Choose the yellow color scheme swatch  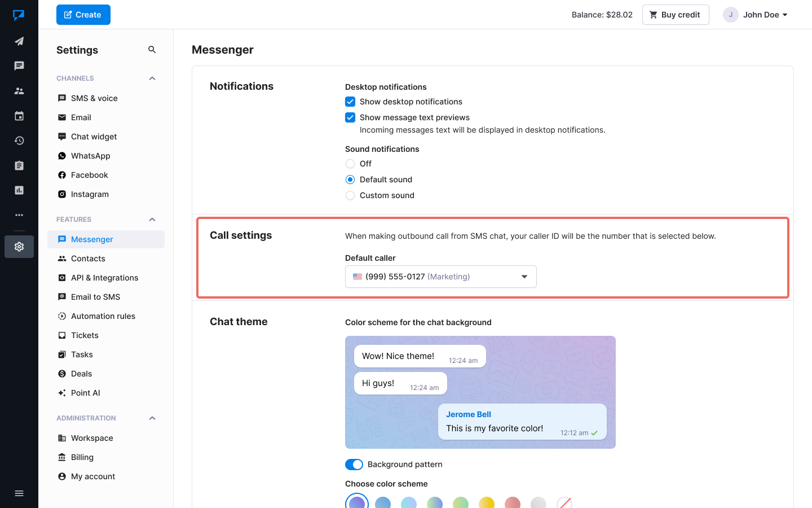tap(487, 502)
